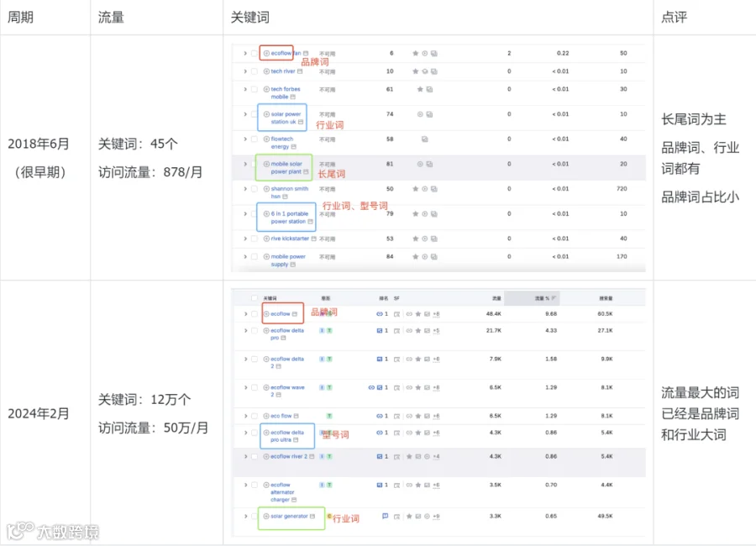
Task: Click the 搜索量 column header in 2024 table
Action: point(606,298)
